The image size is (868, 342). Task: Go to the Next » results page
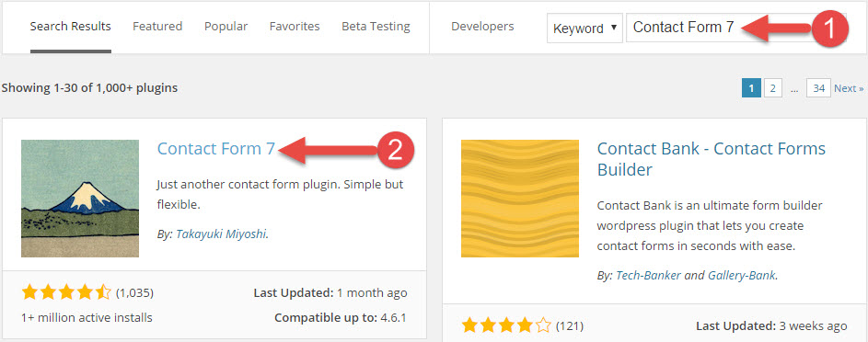click(x=850, y=88)
